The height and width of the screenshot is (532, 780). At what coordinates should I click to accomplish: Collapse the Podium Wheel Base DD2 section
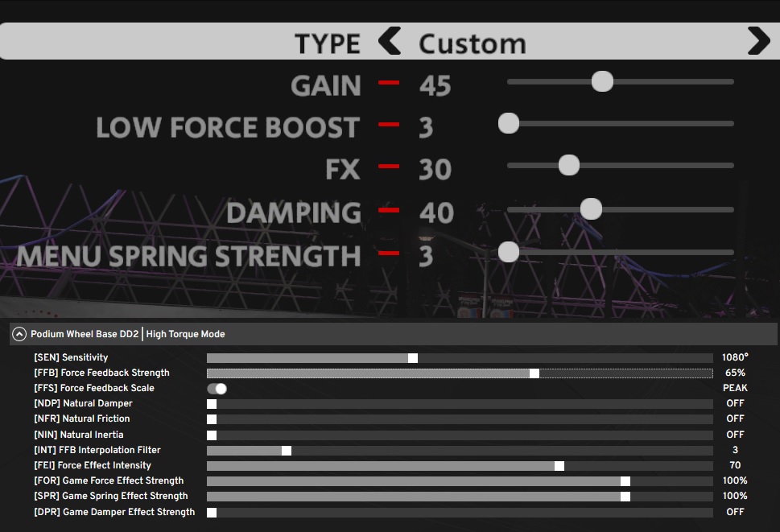[19, 334]
